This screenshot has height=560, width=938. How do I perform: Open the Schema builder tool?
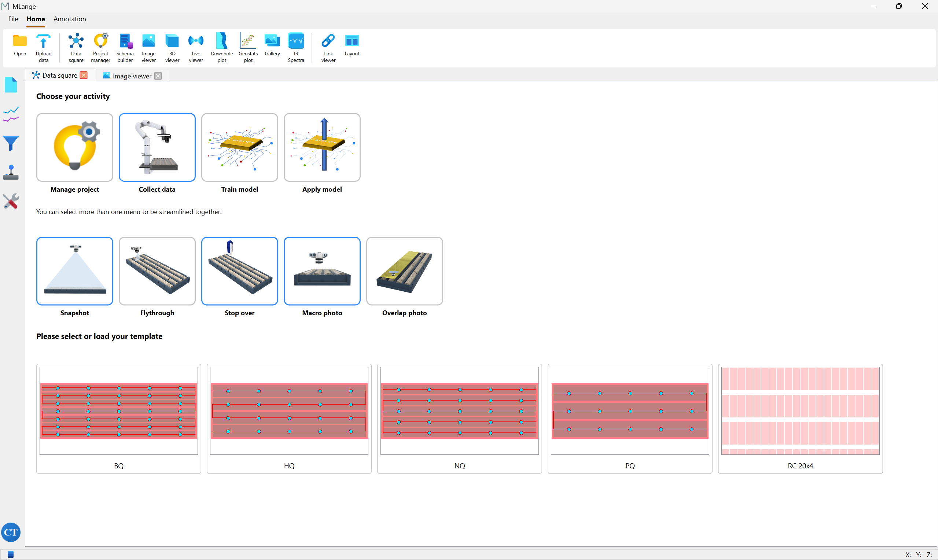(x=125, y=47)
